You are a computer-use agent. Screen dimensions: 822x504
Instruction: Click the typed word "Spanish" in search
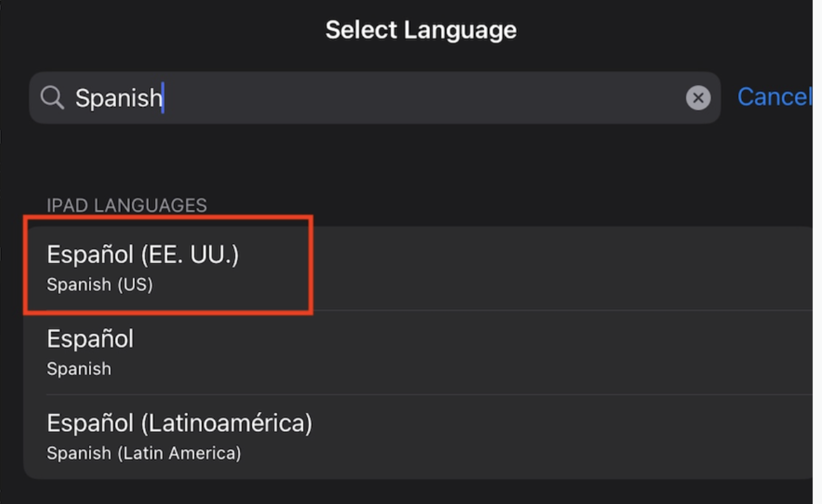(x=119, y=98)
